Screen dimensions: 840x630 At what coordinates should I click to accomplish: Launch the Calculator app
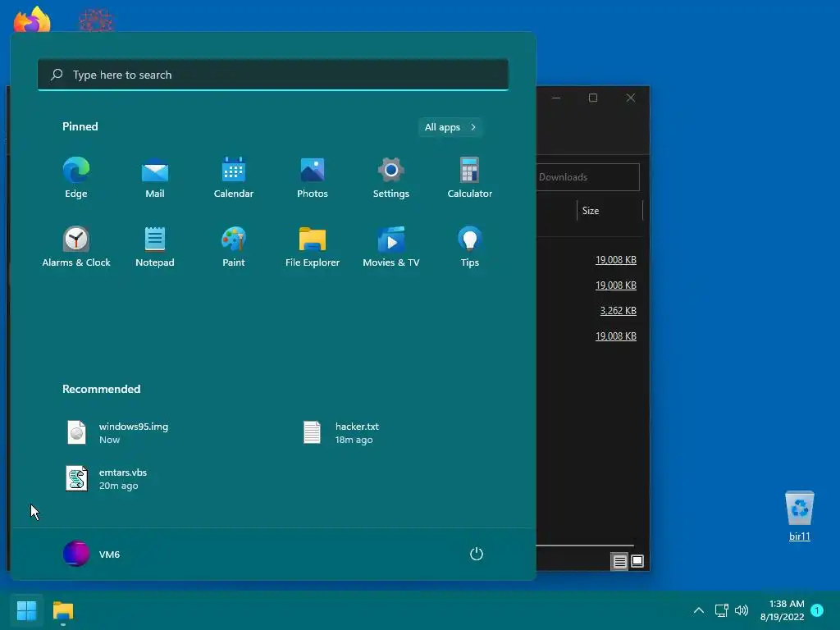pyautogui.click(x=470, y=178)
